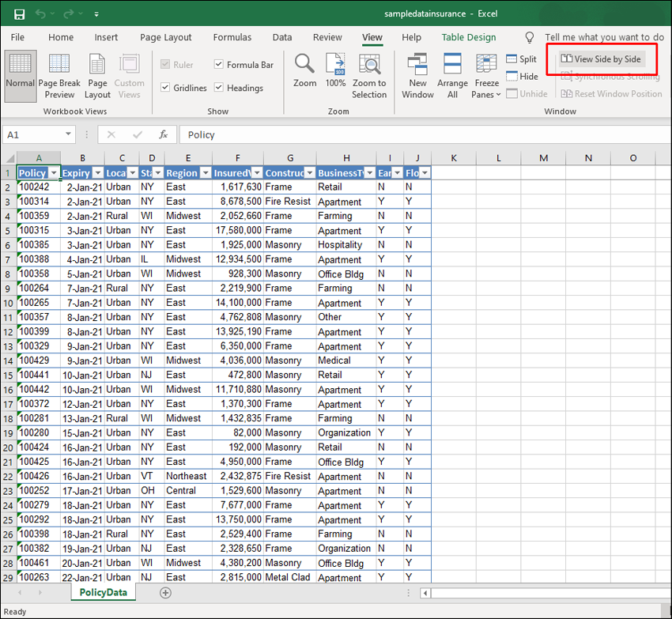Click View Side by Side button
This screenshot has width=672, height=619.
pos(601,59)
